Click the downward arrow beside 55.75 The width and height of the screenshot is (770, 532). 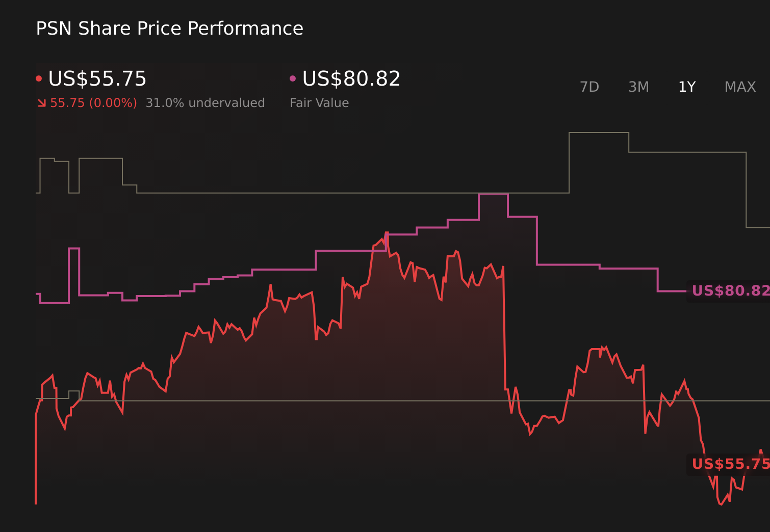[41, 103]
